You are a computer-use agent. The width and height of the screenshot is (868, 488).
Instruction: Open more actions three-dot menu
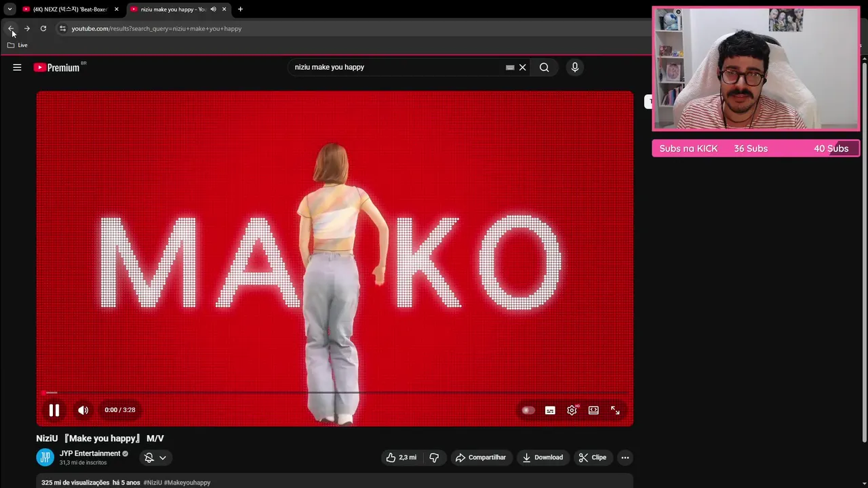click(625, 457)
